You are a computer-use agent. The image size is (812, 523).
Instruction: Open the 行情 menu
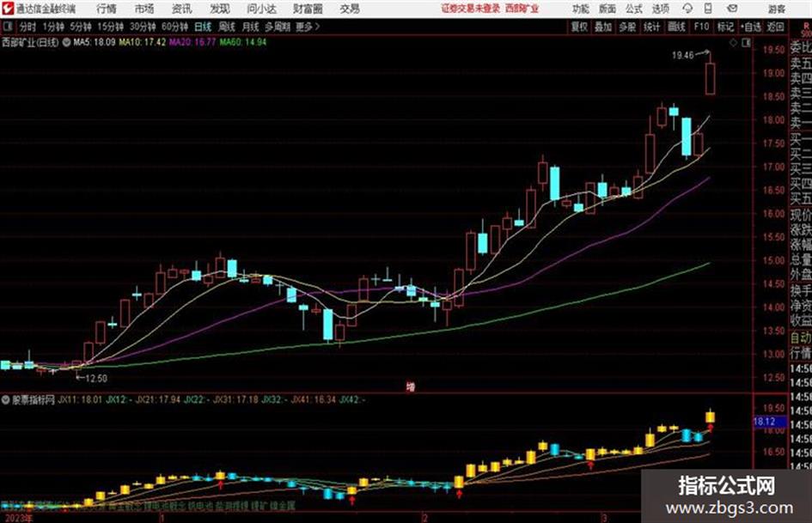tap(107, 9)
